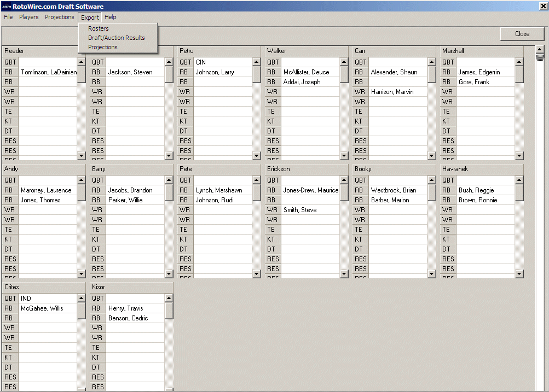Select Benson, Cedric in Kisor's roster
549x392 pixels.
coord(135,318)
